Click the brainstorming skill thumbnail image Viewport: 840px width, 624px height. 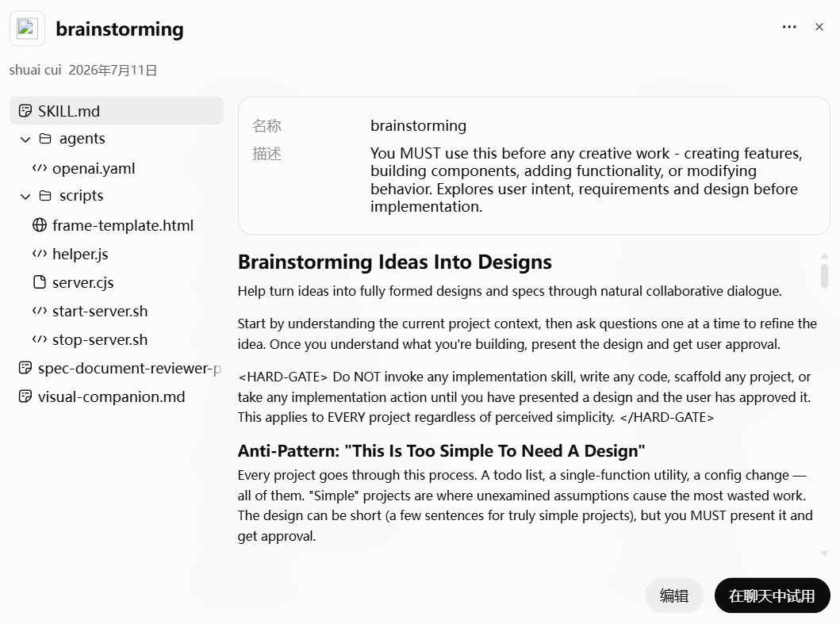27,29
